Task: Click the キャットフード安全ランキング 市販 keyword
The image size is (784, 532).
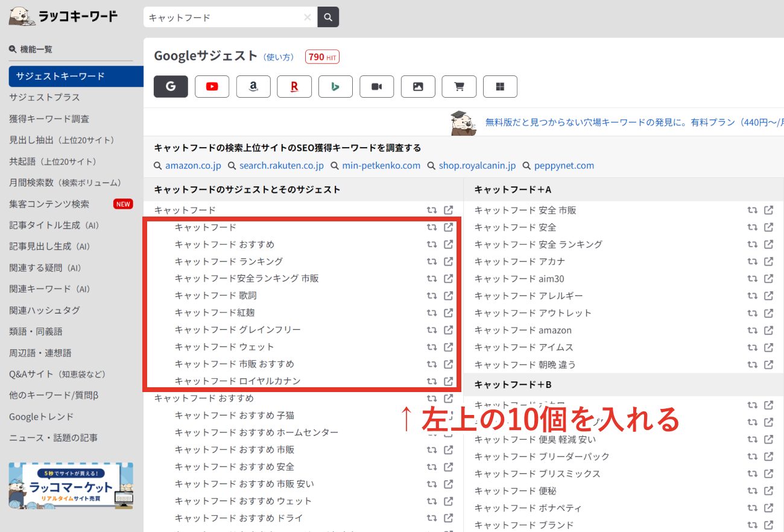Action: [x=247, y=278]
